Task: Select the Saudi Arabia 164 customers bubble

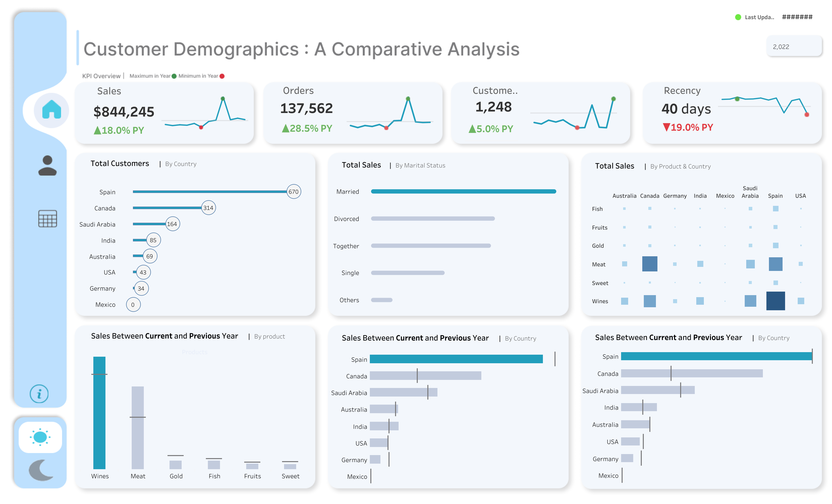Action: pyautogui.click(x=172, y=224)
